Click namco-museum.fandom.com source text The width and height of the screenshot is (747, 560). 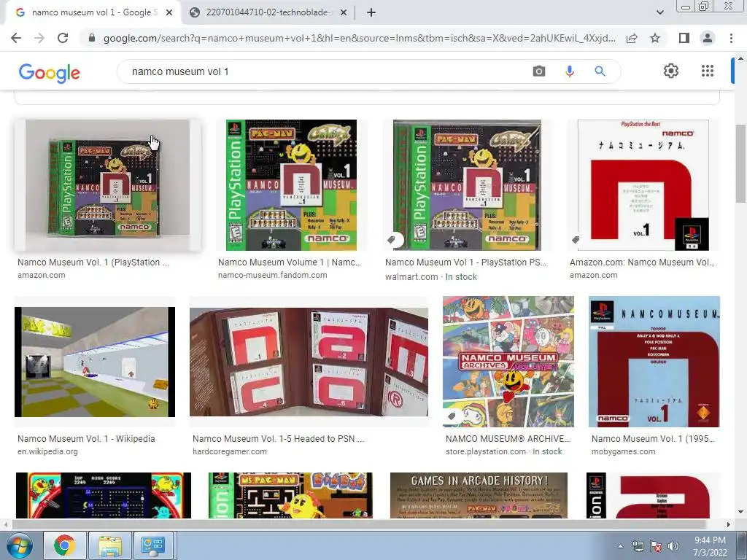(x=273, y=275)
